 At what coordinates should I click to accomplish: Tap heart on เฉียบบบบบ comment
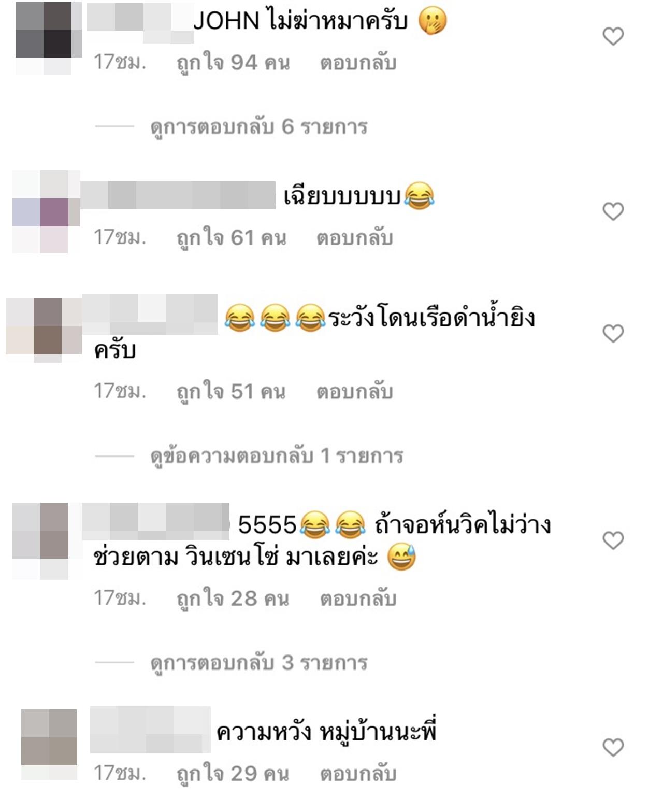click(x=613, y=211)
